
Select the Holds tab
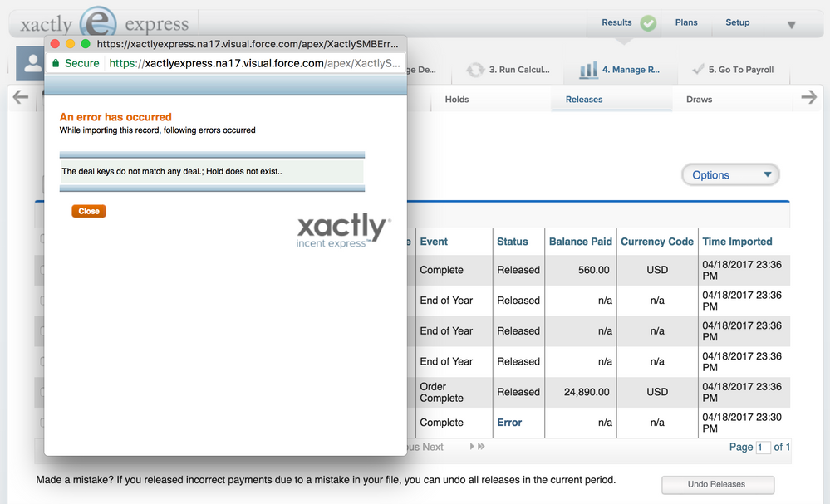(x=457, y=100)
